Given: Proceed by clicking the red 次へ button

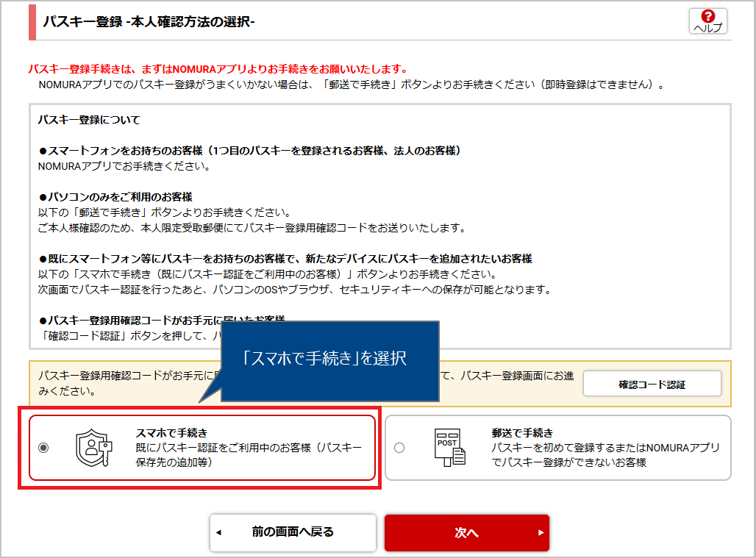Looking at the screenshot, I should tap(466, 532).
